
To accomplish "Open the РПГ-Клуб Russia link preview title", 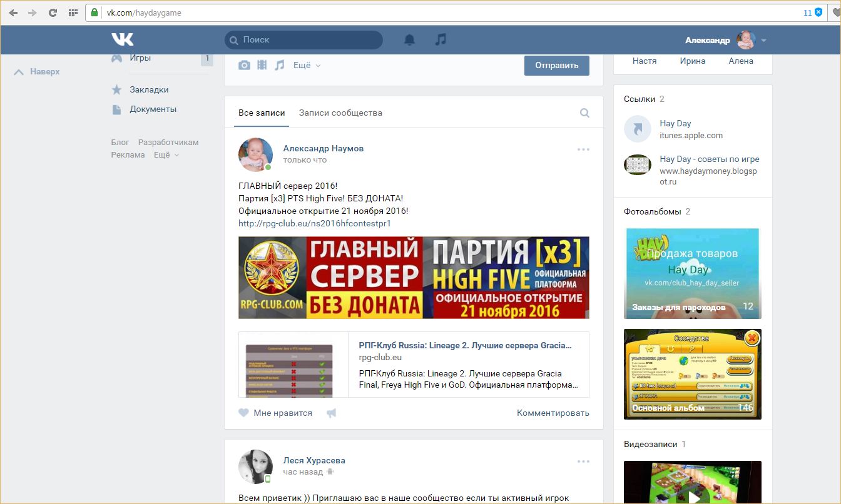I will pos(466,345).
